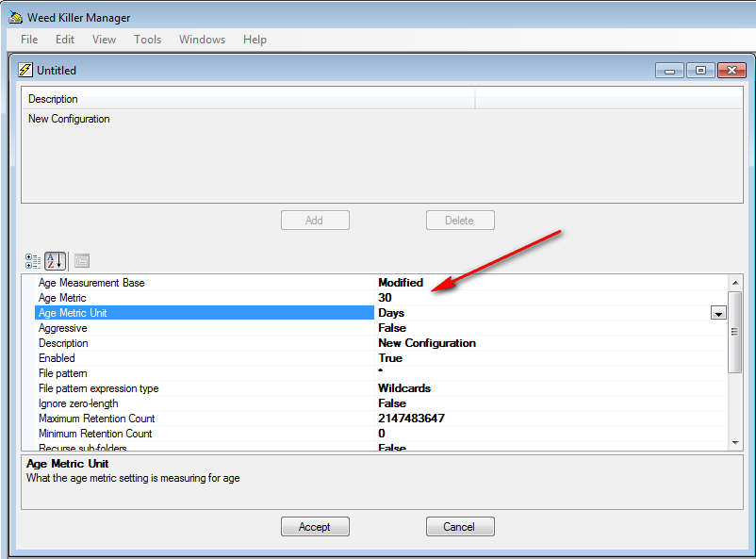Select the Ignore zero-length property row
Screen dimensions: 756x559
(205, 403)
